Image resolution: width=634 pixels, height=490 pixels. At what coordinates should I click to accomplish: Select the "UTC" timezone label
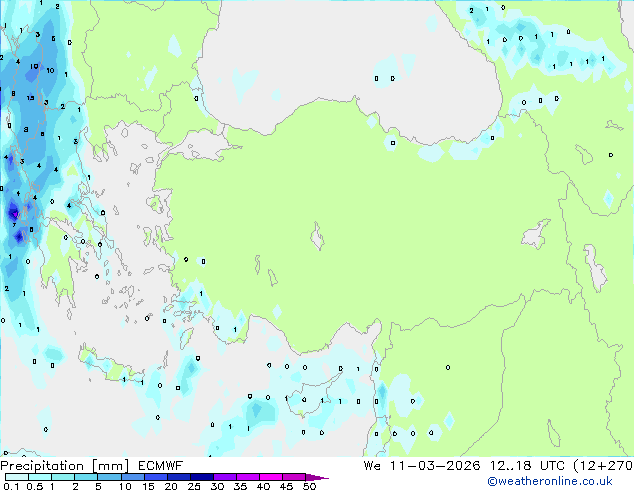click(552, 466)
